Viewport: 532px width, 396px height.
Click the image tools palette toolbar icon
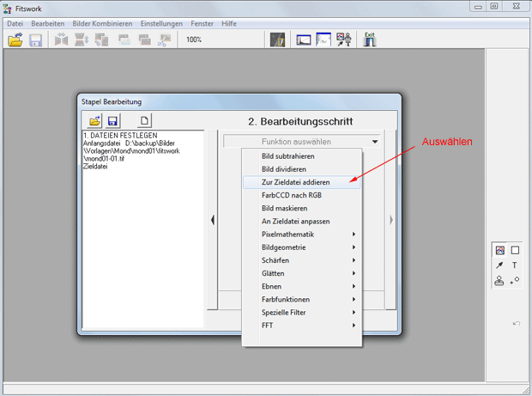(x=344, y=40)
